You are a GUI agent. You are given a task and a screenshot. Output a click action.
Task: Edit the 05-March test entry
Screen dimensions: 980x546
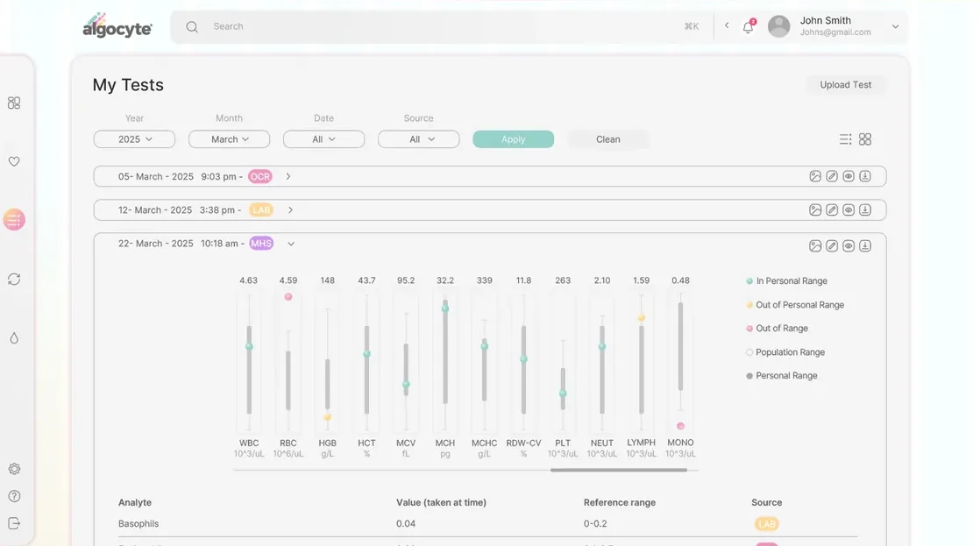click(832, 176)
